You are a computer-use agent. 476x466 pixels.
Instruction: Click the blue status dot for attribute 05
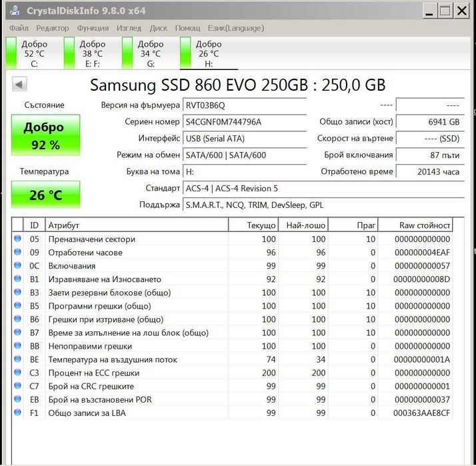(17, 238)
